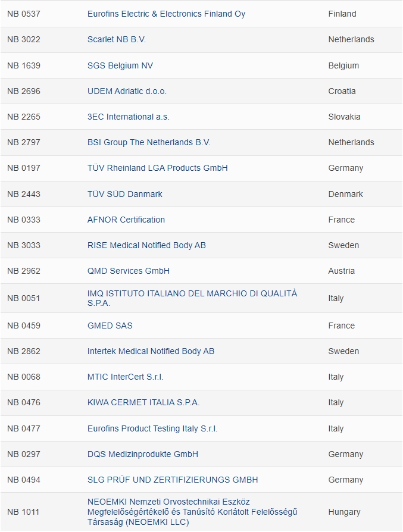Click MTIC InterCert S.r.l. link
The width and height of the screenshot is (403, 532).
coord(125,377)
